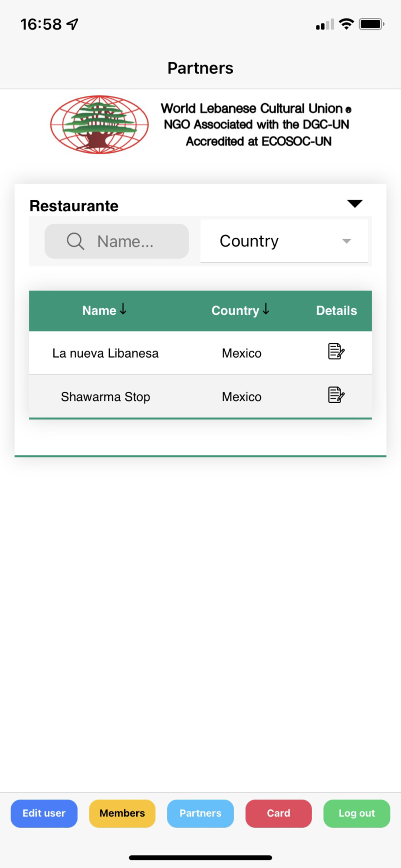The height and width of the screenshot is (868, 401).
Task: Click the search magnifier icon
Action: pos(76,241)
